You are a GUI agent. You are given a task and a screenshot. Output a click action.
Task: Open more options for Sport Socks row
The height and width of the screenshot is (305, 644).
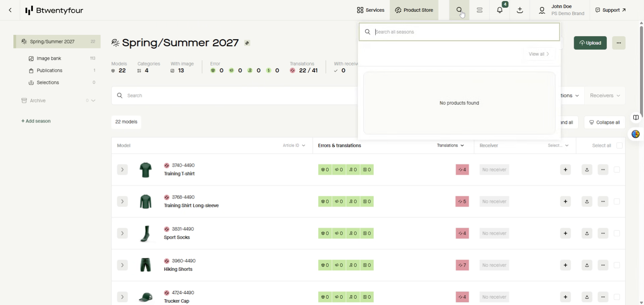tap(603, 233)
